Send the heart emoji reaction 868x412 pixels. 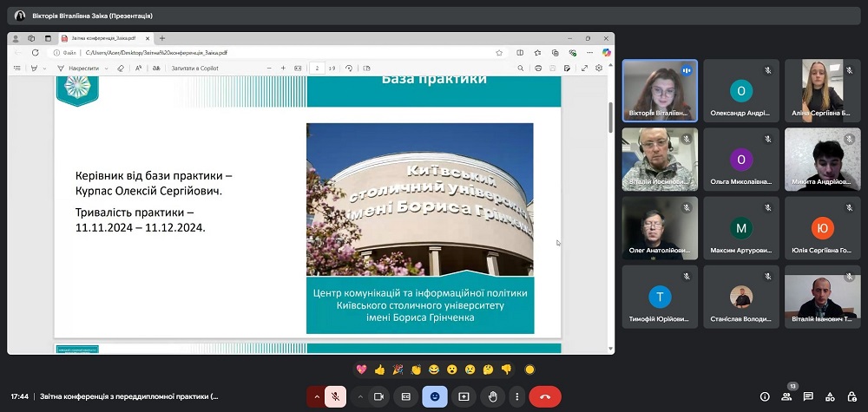click(361, 369)
